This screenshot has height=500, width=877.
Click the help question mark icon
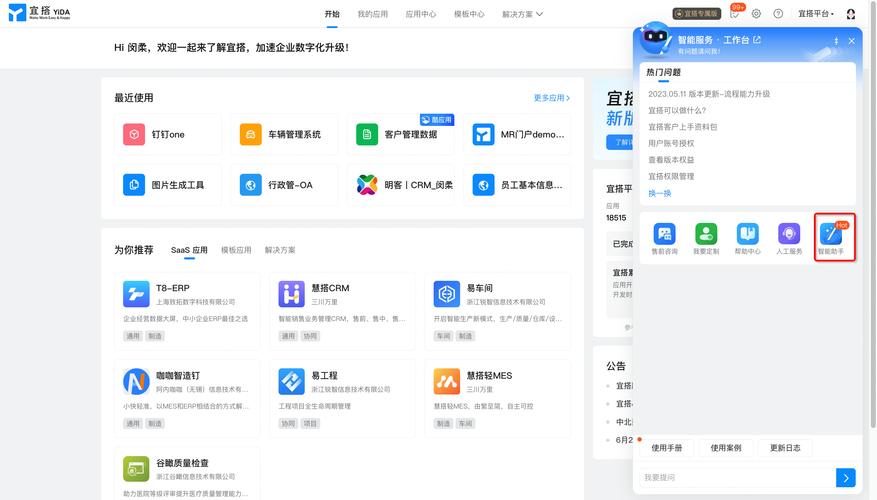pos(778,14)
